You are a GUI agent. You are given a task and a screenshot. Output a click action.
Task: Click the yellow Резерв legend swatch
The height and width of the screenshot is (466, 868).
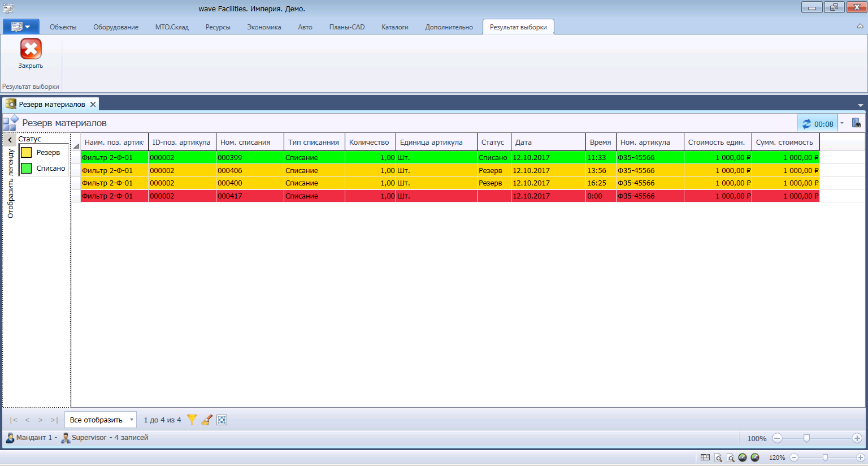pos(26,153)
